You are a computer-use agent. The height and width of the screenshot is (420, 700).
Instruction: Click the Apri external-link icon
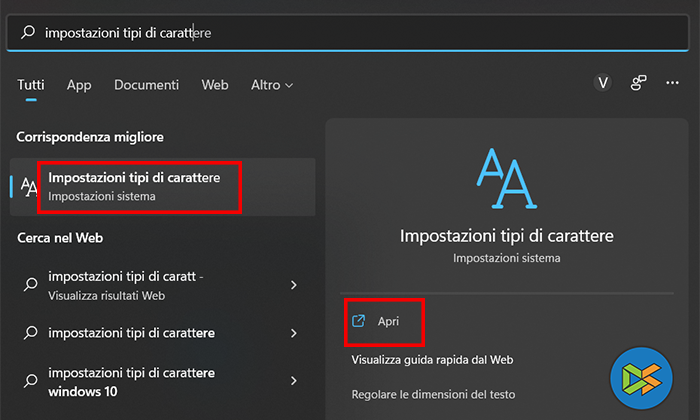tap(359, 321)
